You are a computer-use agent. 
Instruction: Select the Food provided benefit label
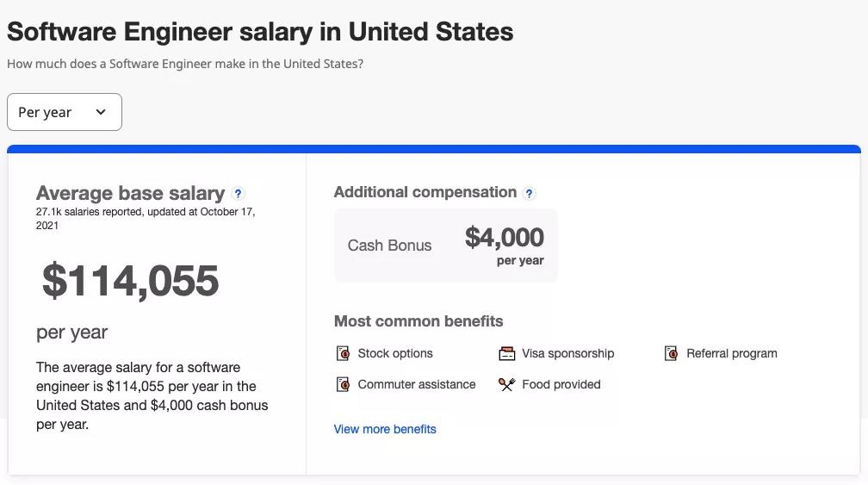pos(561,384)
